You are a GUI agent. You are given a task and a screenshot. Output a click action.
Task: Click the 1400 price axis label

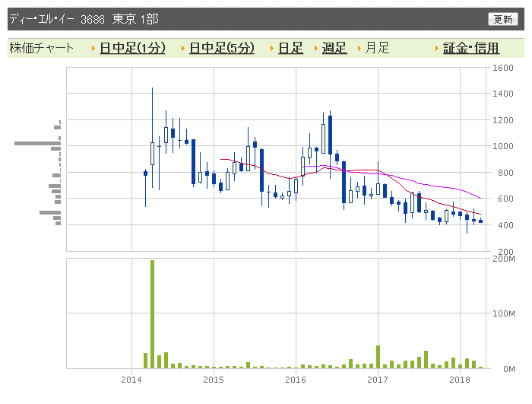click(503, 94)
